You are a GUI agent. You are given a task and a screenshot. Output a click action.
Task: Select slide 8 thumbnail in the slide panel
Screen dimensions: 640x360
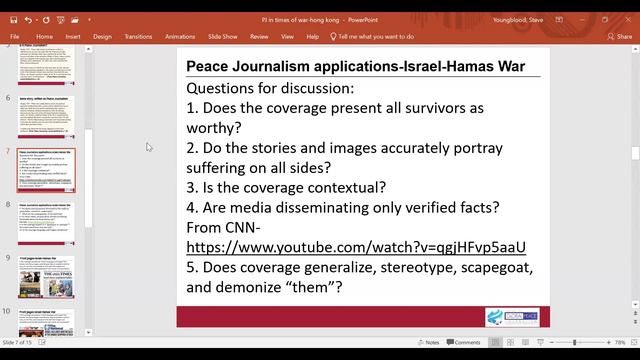click(46, 224)
